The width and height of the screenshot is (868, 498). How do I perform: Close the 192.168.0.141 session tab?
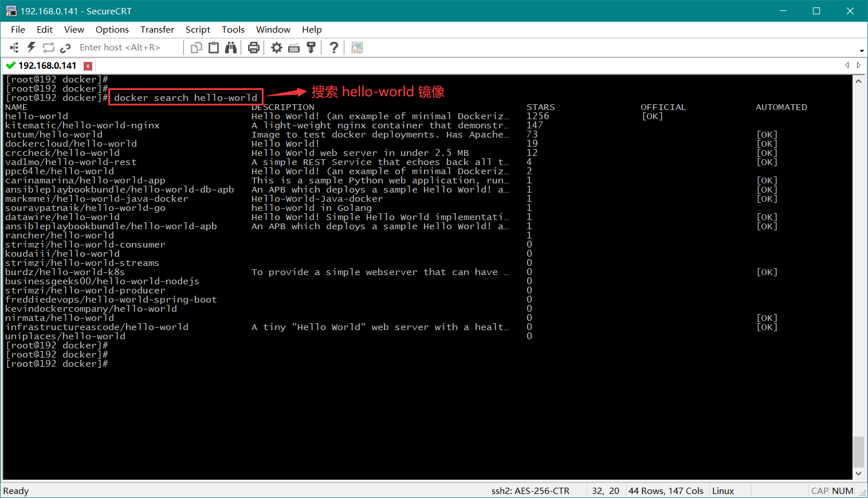point(88,66)
